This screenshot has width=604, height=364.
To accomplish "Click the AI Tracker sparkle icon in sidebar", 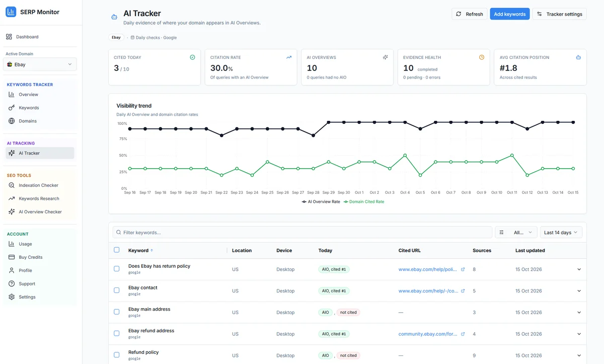I will pos(12,153).
